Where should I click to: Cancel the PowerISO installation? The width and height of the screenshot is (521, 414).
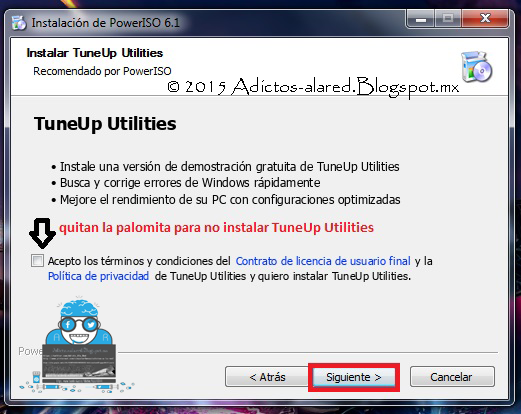click(452, 377)
